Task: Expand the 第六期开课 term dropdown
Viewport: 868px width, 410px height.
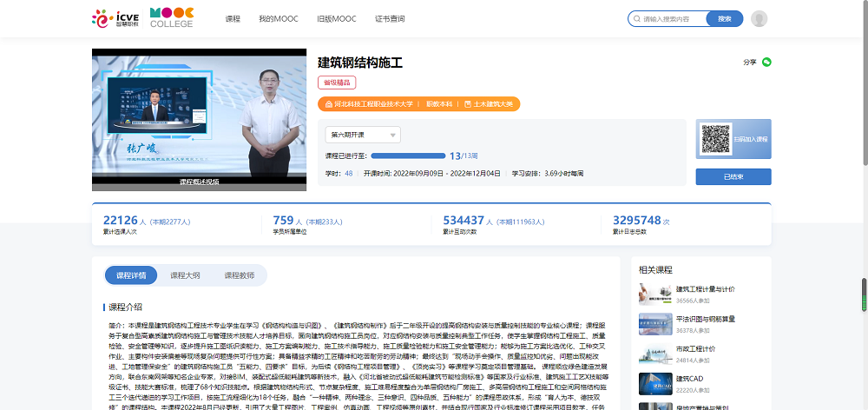Action: [362, 135]
